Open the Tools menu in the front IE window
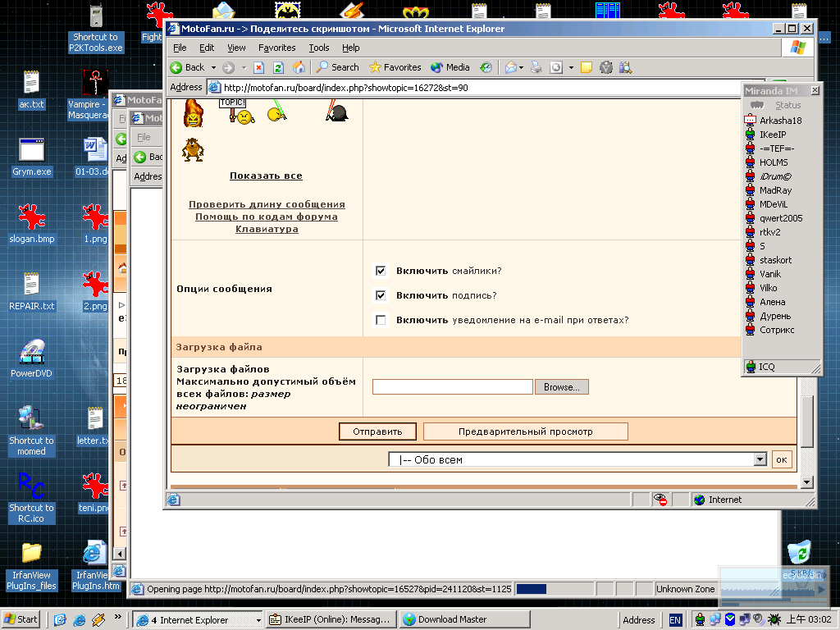This screenshot has width=840, height=630. [x=319, y=48]
